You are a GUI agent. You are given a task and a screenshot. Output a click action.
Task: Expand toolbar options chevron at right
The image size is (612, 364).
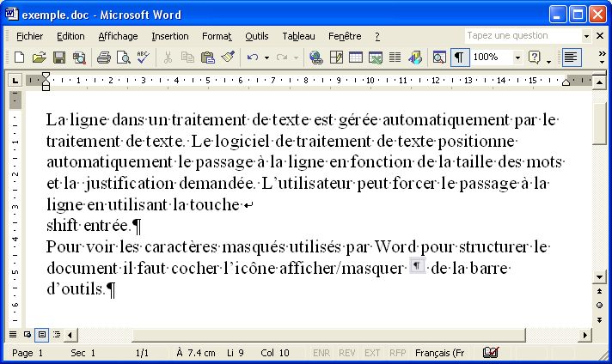[603, 58]
